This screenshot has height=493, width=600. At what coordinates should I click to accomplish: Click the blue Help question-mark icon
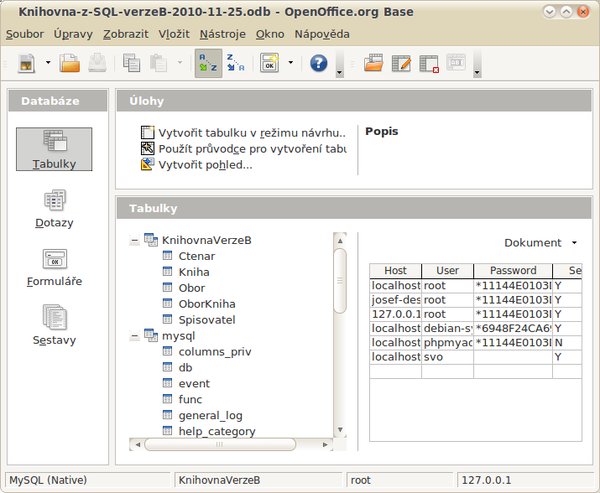pos(319,63)
